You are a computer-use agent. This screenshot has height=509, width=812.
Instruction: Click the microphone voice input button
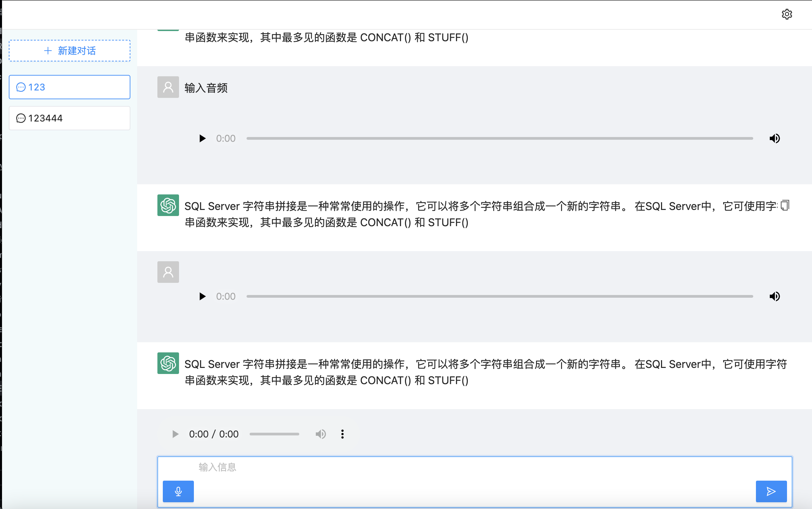coord(178,491)
